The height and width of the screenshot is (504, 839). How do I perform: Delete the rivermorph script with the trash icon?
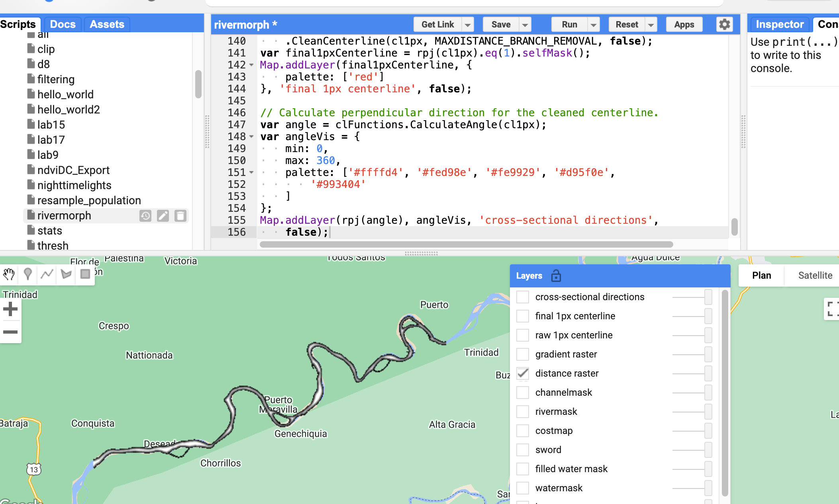(180, 216)
